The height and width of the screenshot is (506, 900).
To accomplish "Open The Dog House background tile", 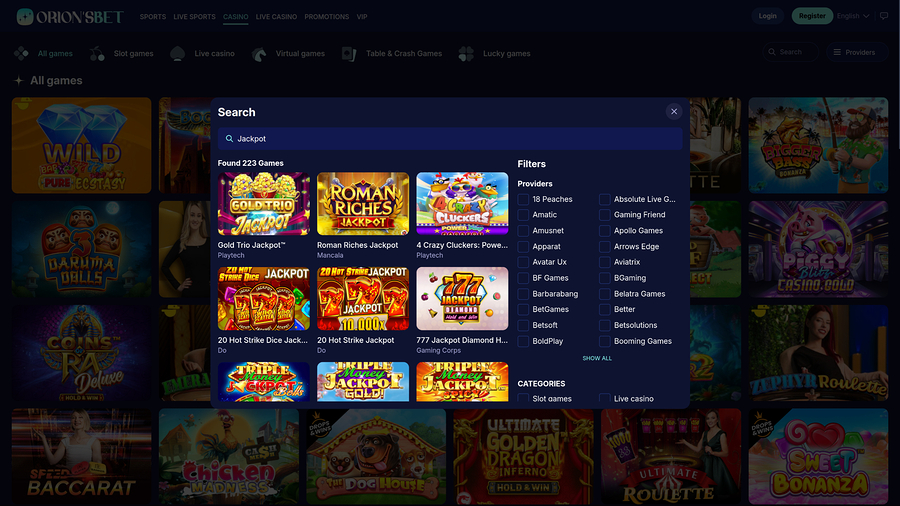I will pos(376,457).
